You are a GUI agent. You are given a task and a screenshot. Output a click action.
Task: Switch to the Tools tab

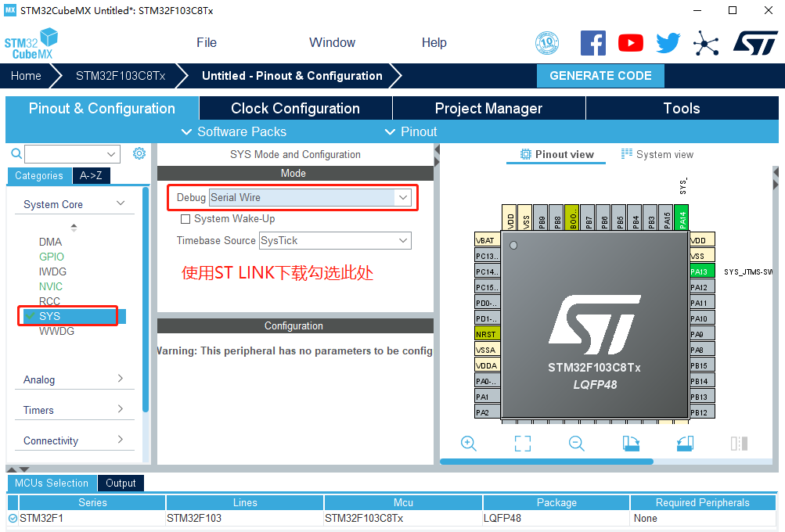pyautogui.click(x=682, y=108)
